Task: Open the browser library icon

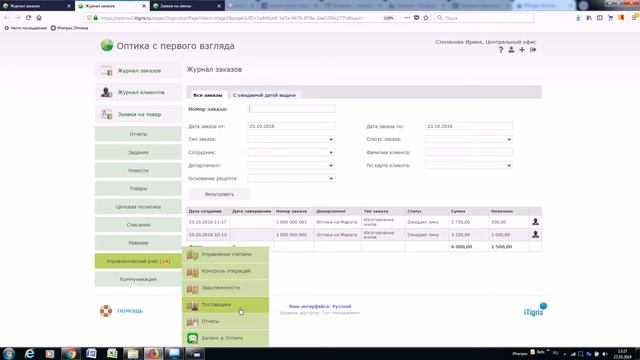Action: (589, 18)
